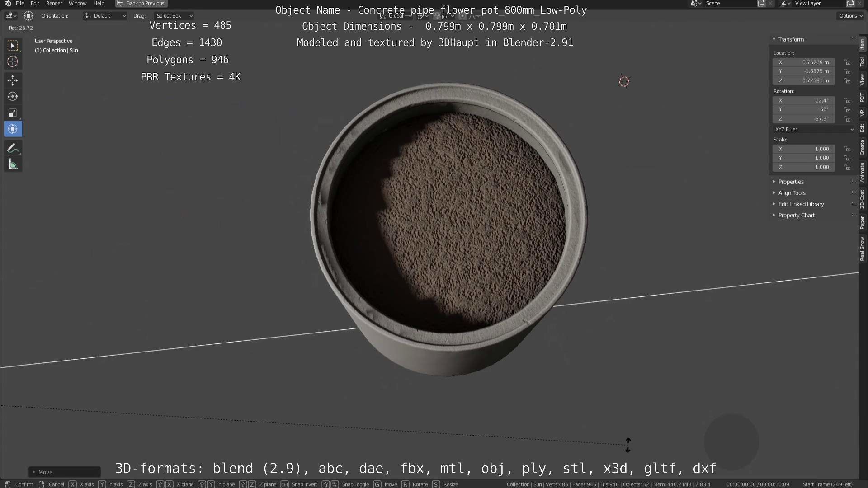Click the Scale X value field
Viewport: 868px width, 488px height.
pyautogui.click(x=804, y=149)
